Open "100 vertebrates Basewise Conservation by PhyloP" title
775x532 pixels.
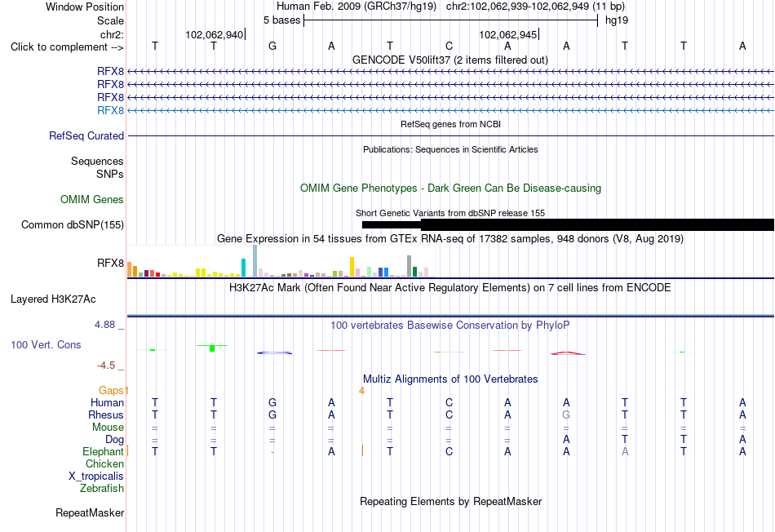[450, 326]
